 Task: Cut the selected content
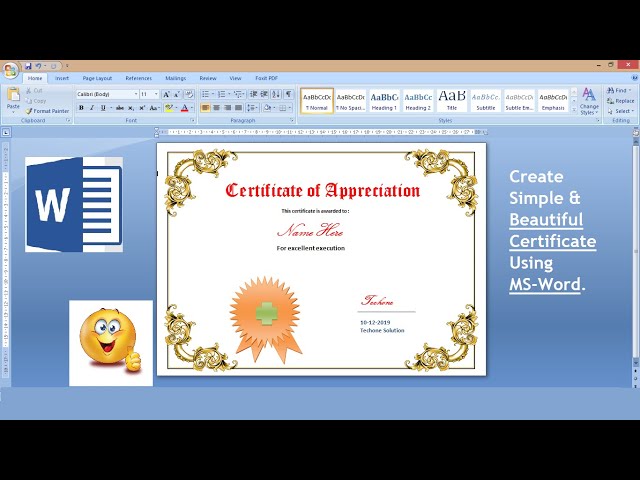pos(34,90)
